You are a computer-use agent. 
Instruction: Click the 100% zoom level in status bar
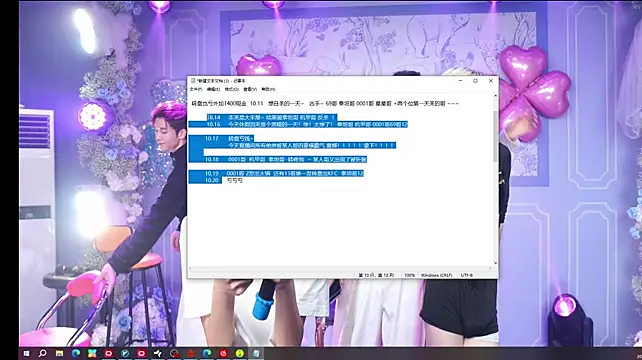click(x=409, y=275)
